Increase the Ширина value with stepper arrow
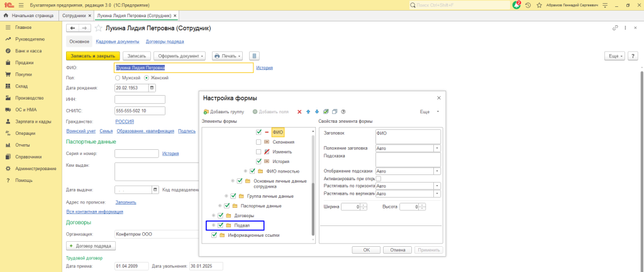Screen dimensions: 644x272 click(363, 205)
